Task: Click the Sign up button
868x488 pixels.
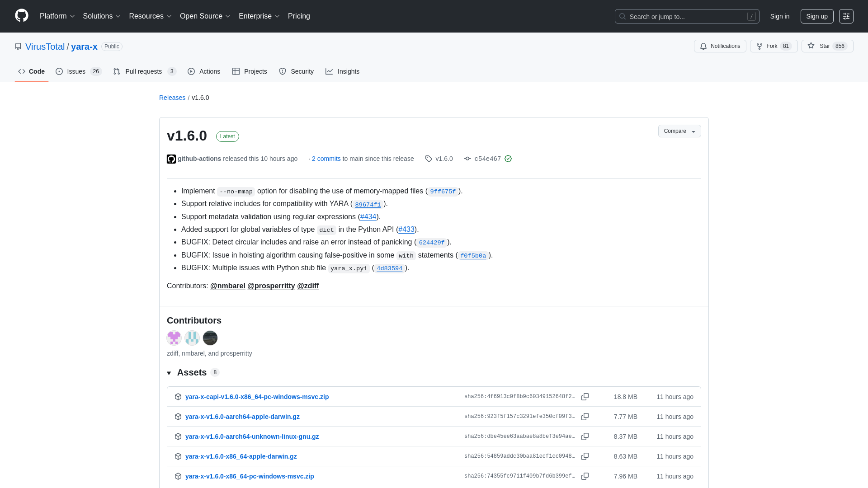Action: click(x=817, y=16)
